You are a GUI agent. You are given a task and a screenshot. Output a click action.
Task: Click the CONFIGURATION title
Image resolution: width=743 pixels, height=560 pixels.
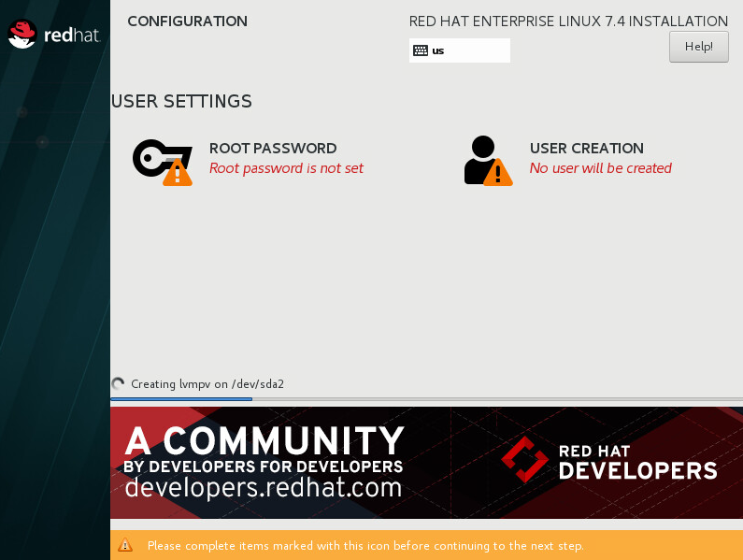coord(187,22)
